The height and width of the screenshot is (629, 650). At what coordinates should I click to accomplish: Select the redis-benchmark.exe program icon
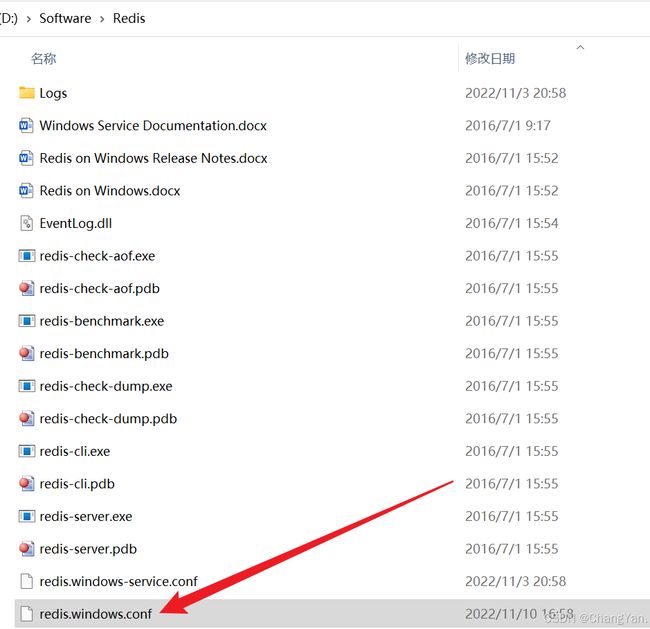[27, 321]
